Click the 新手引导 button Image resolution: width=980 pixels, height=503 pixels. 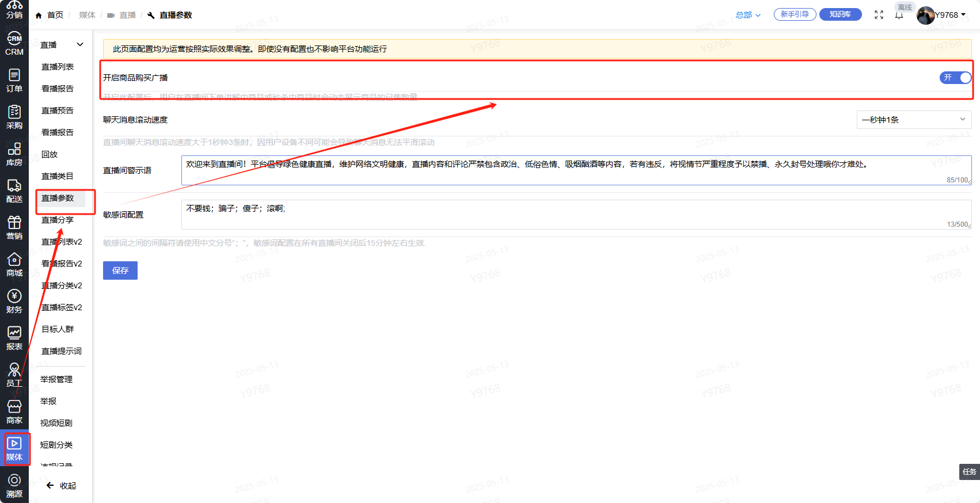795,14
